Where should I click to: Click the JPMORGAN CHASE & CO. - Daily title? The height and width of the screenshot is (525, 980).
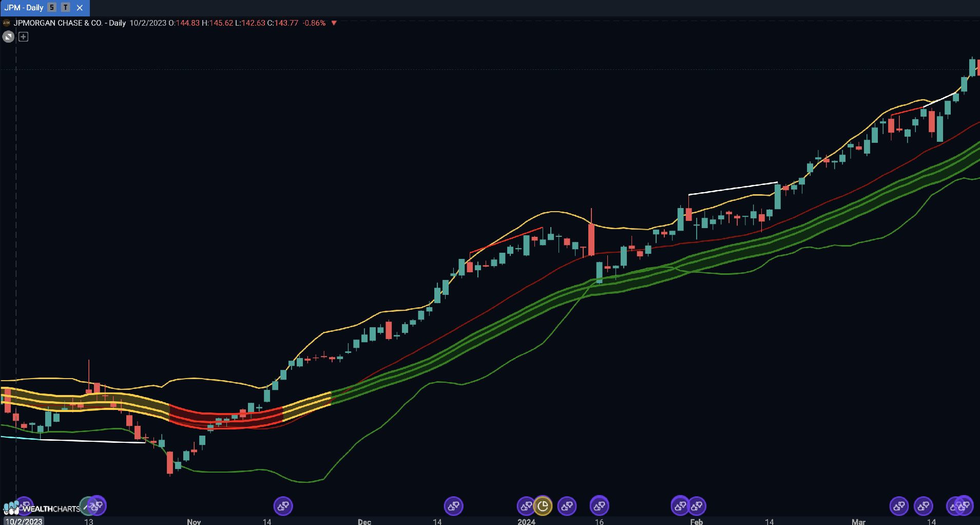[70, 23]
